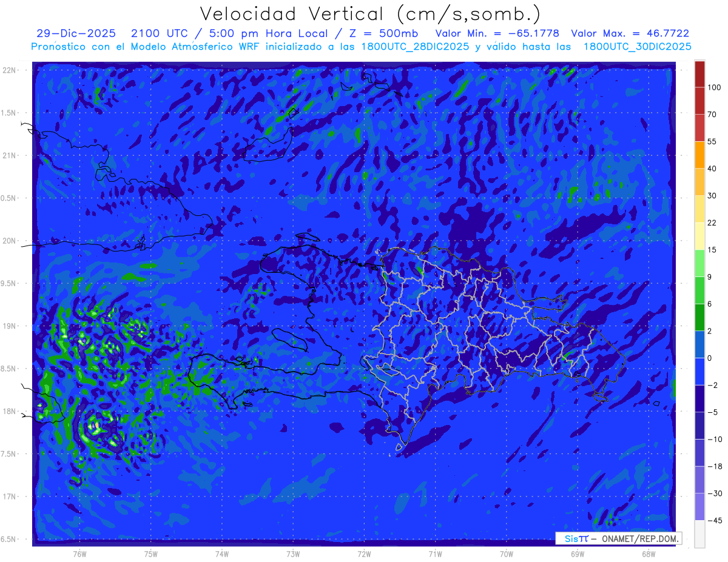This screenshot has width=728, height=562.
Task: Click the longitude label "72W"
Action: click(x=364, y=554)
